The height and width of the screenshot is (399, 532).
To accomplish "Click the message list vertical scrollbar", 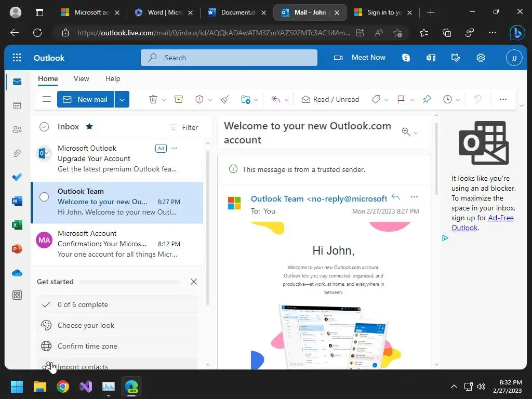I will (x=208, y=228).
